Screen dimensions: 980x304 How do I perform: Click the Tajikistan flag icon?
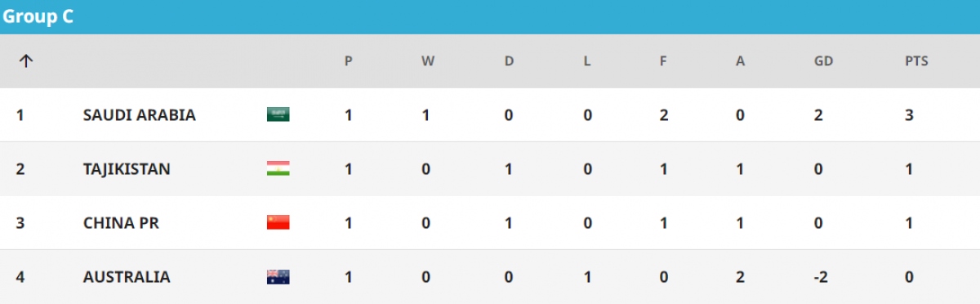pos(278,168)
